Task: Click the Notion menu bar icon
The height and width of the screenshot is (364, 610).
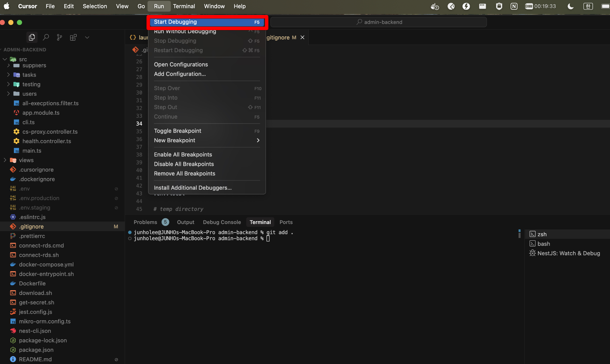Action: point(514,6)
